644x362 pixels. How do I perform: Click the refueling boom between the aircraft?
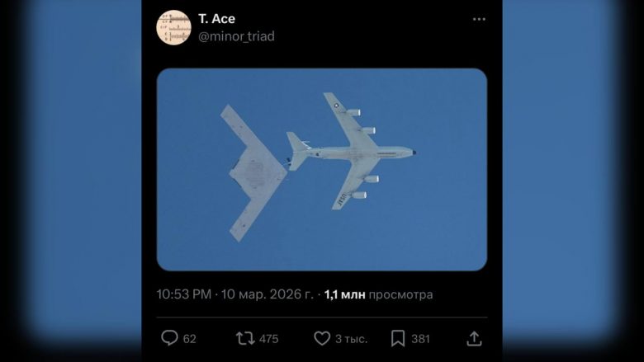click(287, 162)
